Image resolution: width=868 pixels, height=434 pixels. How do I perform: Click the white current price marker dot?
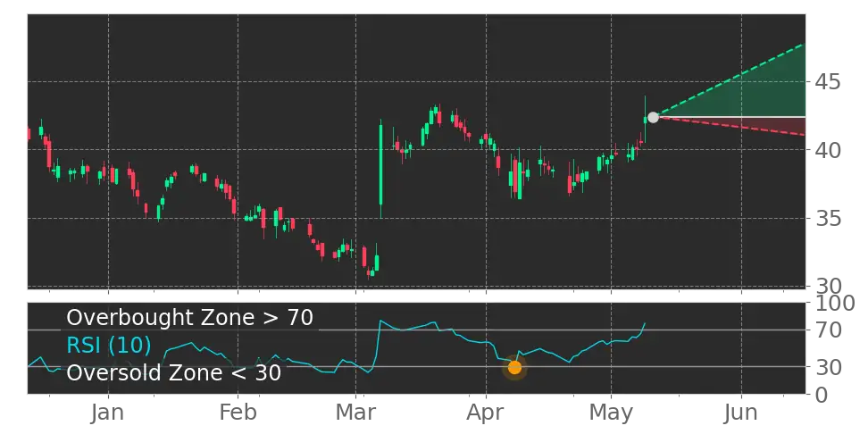click(x=653, y=117)
